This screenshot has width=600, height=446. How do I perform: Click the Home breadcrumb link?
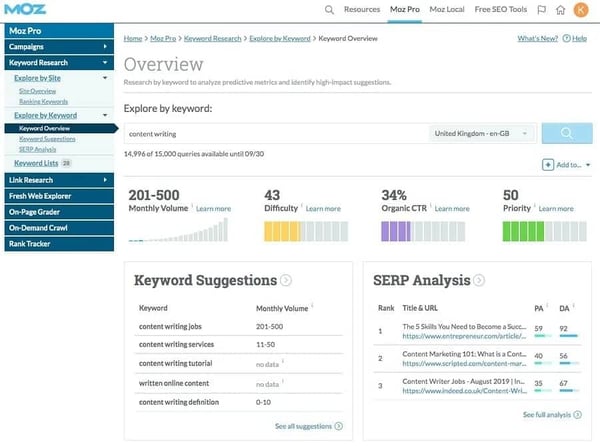(x=133, y=39)
